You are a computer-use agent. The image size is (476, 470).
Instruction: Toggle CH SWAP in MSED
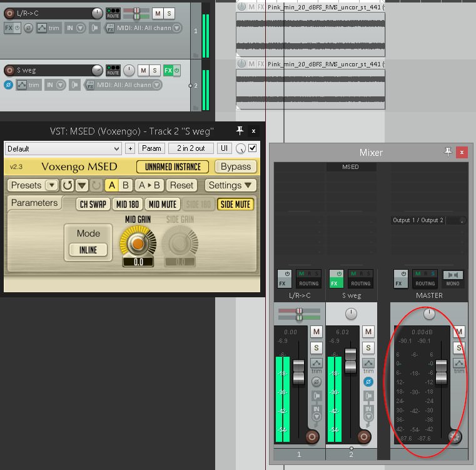[93, 205]
